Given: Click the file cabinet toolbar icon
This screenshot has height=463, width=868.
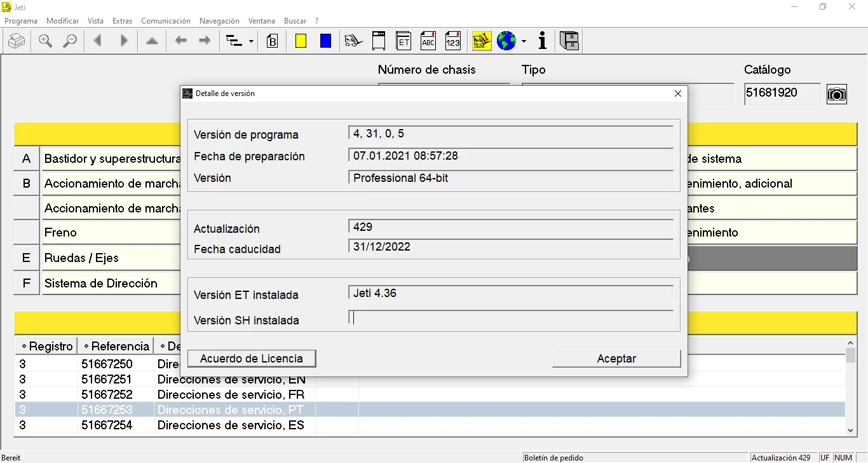Looking at the screenshot, I should pyautogui.click(x=569, y=41).
